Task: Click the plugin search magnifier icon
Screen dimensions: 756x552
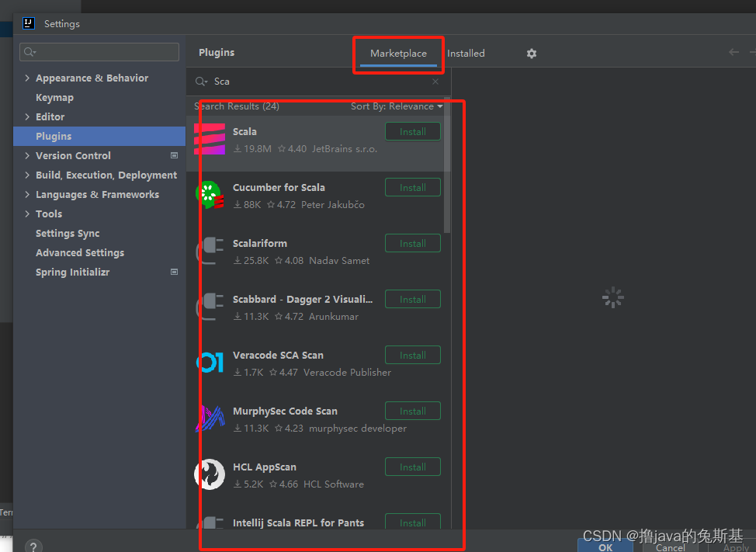Action: point(201,82)
